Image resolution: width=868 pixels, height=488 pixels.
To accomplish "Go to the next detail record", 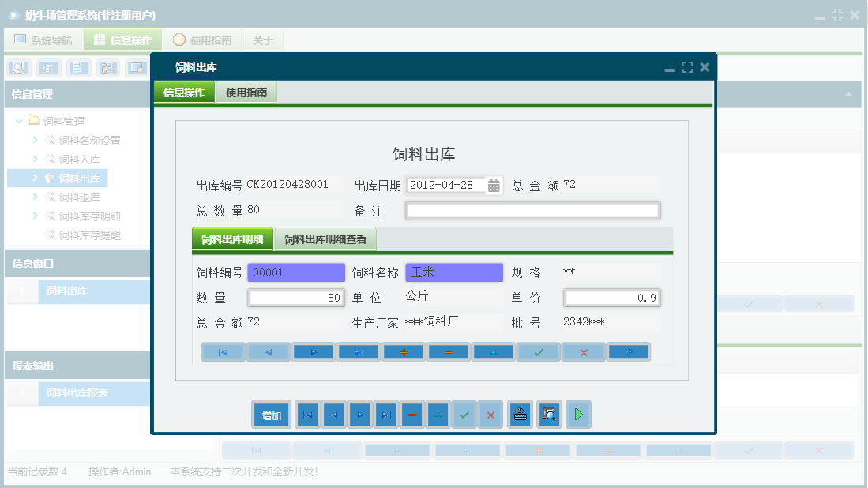I will (x=314, y=352).
